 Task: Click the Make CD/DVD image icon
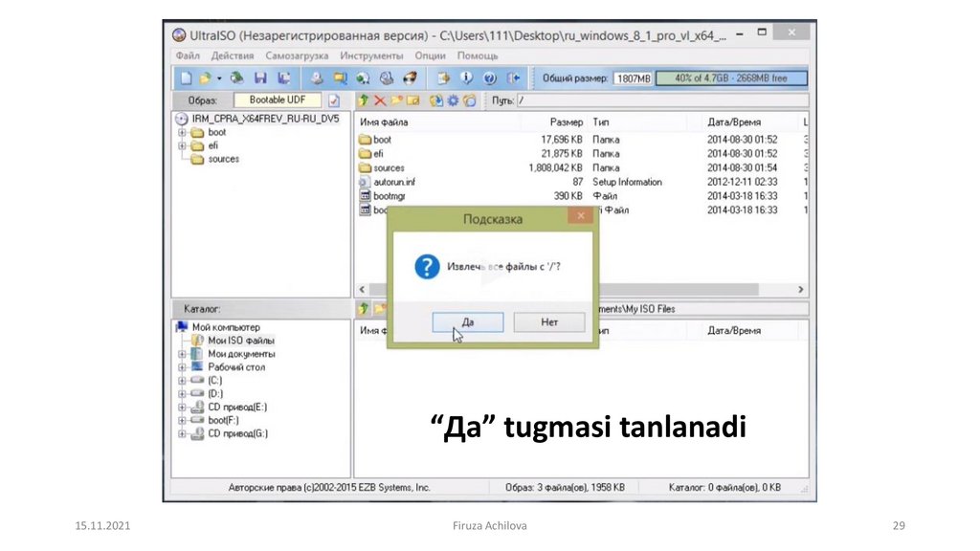click(317, 78)
